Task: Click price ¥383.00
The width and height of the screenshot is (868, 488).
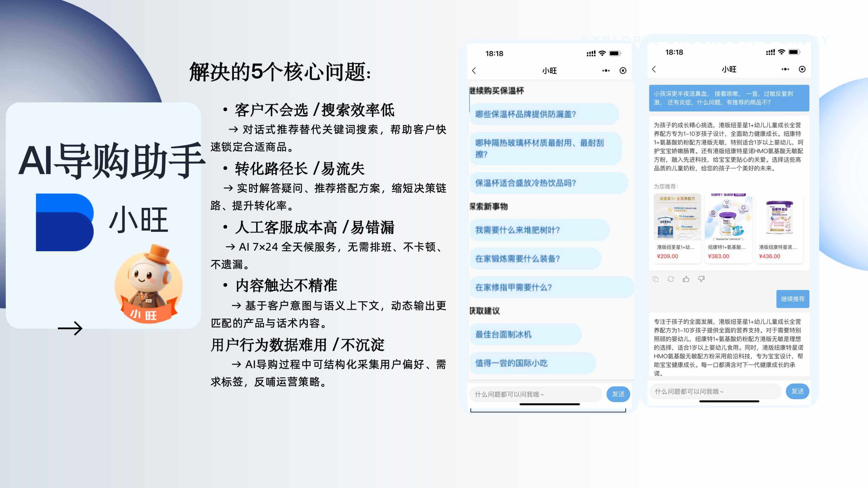Action: (x=719, y=256)
